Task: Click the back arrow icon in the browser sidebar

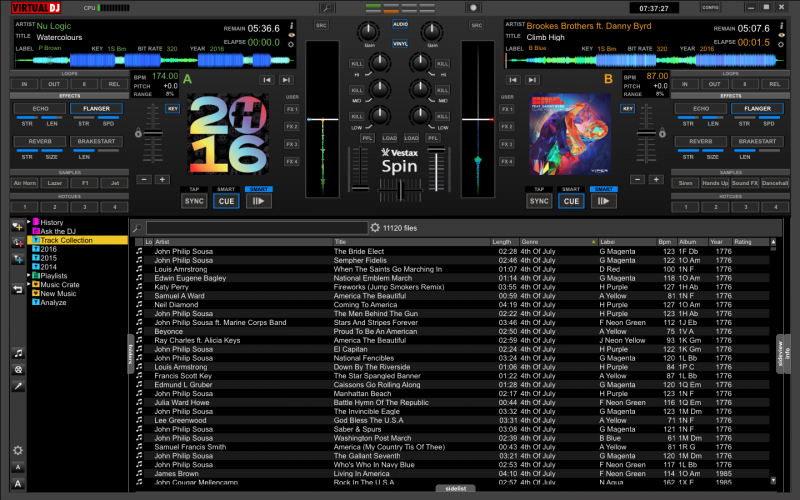Action: point(18,289)
